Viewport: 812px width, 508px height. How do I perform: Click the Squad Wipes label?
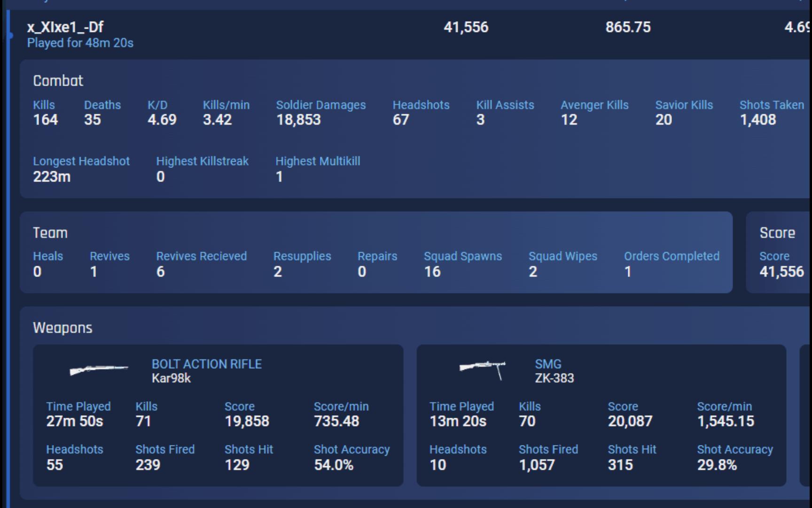click(x=563, y=256)
